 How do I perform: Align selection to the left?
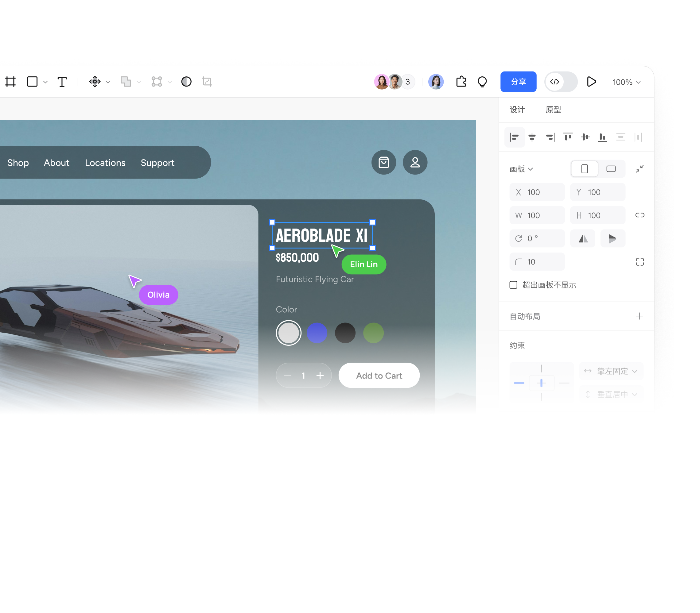pos(514,137)
